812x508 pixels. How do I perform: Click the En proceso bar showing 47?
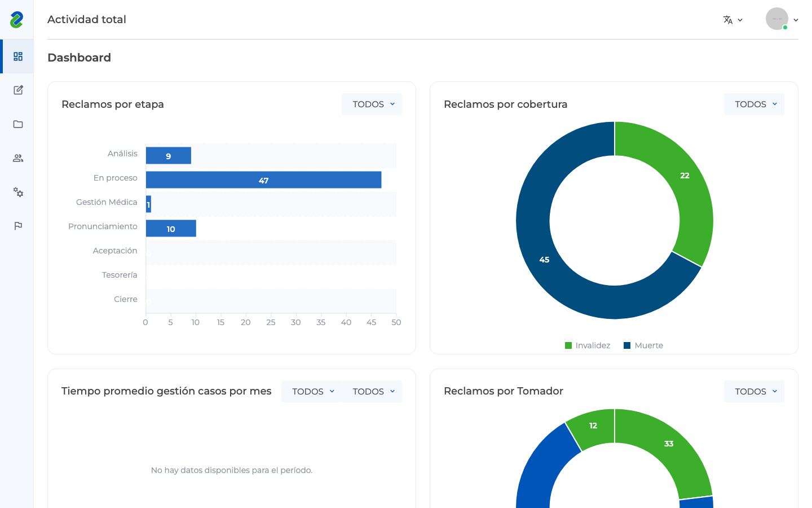point(263,180)
